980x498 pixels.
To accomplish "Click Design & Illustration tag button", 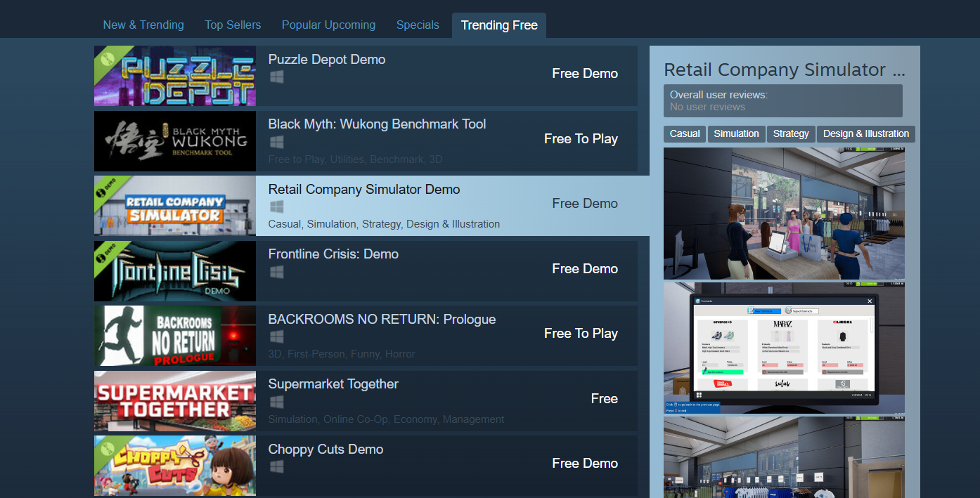I will coord(865,133).
